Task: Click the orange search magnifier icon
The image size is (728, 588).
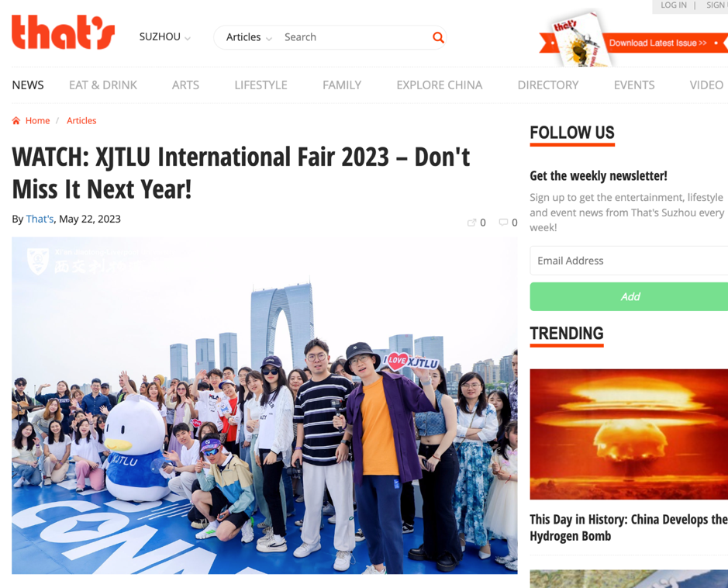Action: pos(438,37)
